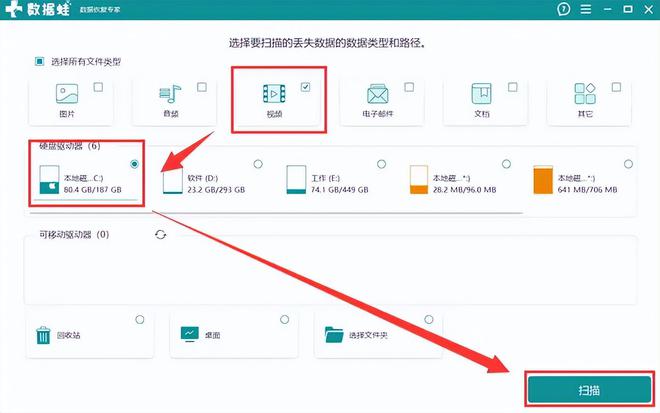Click the 软件 (D:) drive icon
The width and height of the screenshot is (660, 413).
[173, 180]
